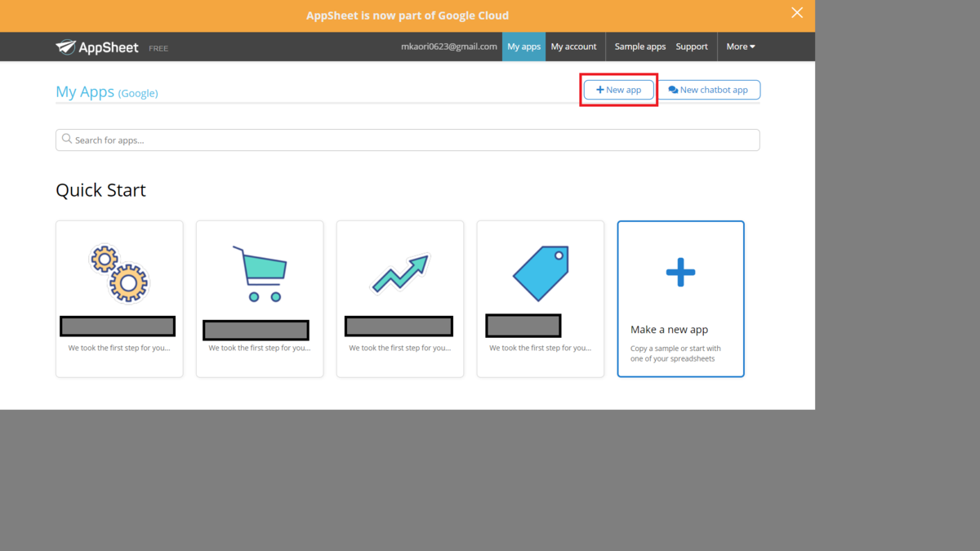Open the Support page link
This screenshot has height=551, width=980.
point(692,47)
